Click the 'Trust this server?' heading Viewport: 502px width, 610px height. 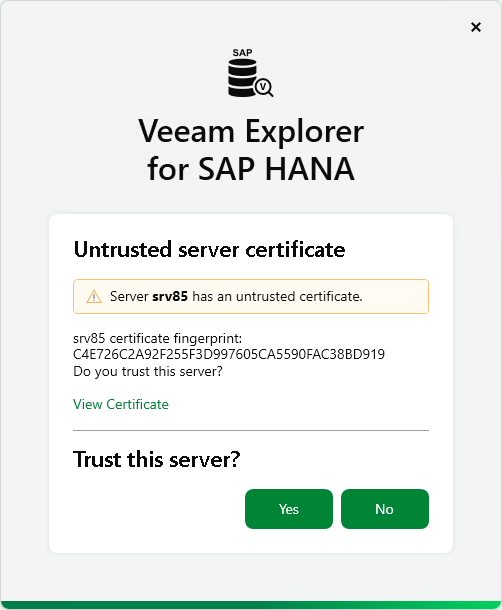click(156, 459)
